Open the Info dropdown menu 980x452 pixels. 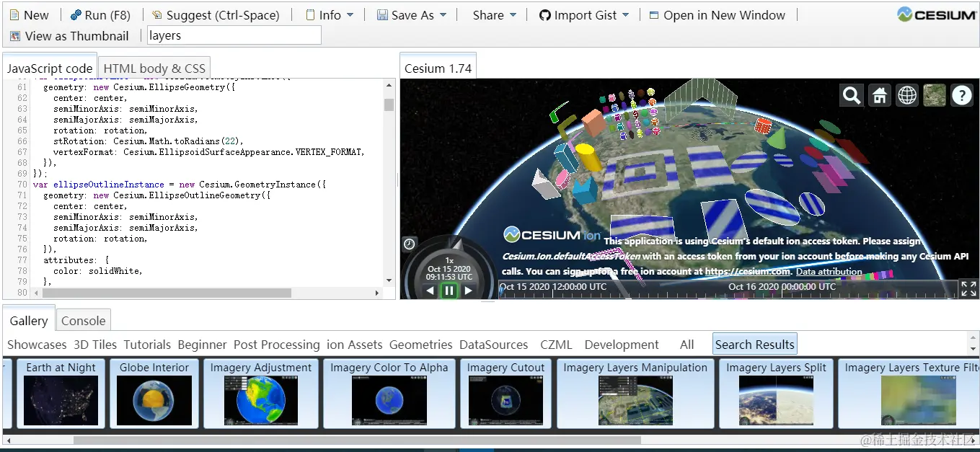(329, 15)
